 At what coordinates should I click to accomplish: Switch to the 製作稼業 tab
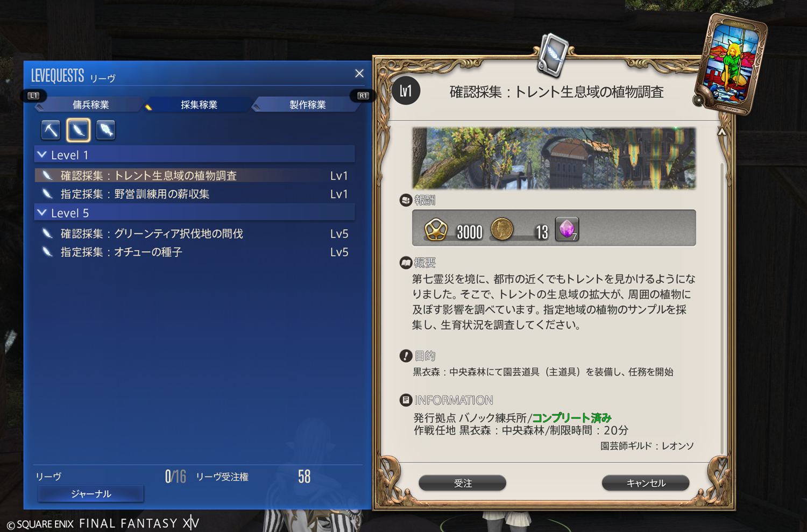307,105
